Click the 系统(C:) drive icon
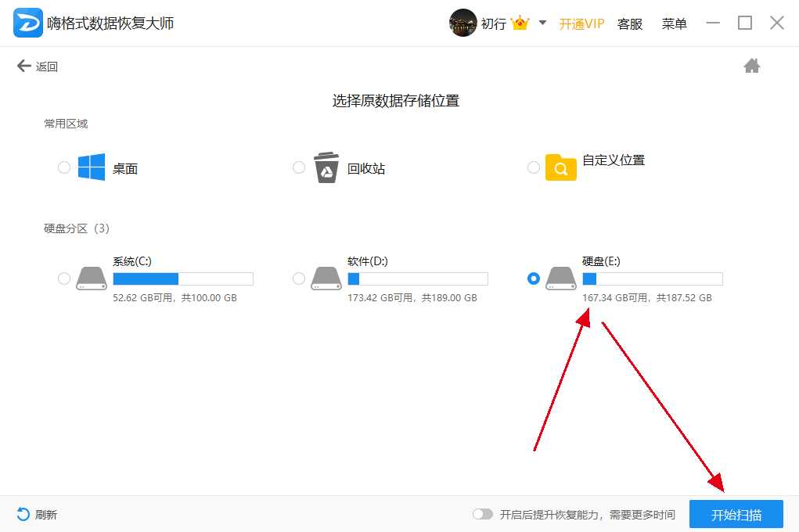 coord(92,279)
